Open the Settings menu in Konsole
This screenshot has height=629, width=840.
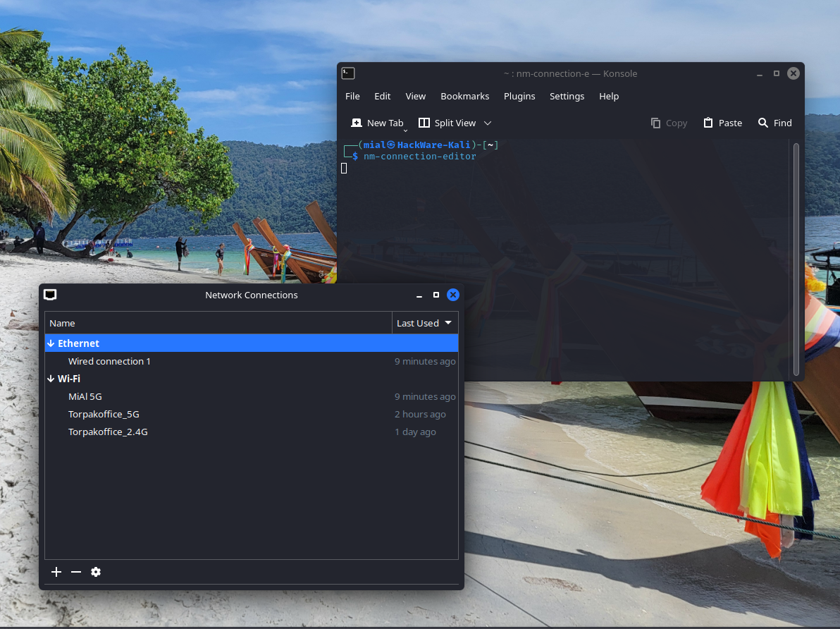[x=567, y=96]
